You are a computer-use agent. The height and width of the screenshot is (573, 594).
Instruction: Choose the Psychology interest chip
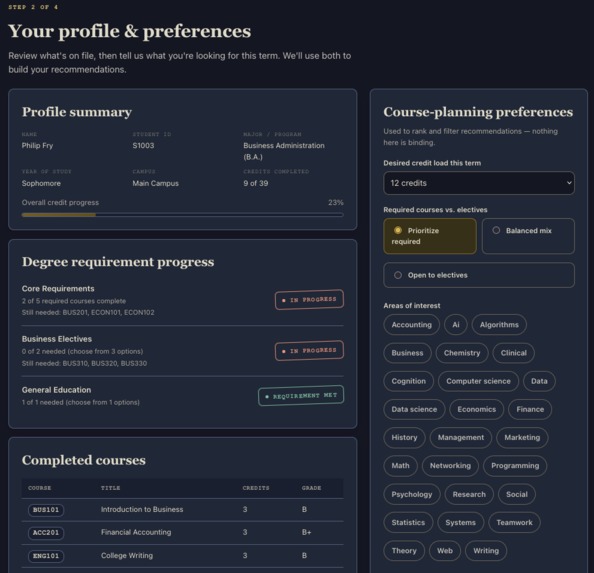(x=412, y=495)
